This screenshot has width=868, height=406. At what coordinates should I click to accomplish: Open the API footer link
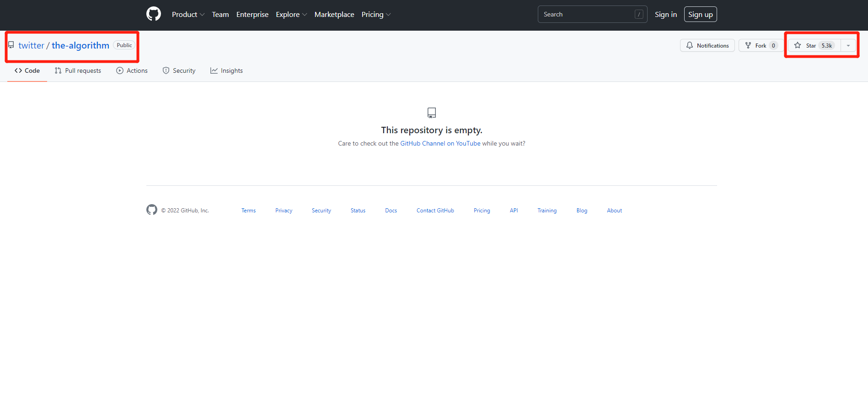tap(514, 211)
